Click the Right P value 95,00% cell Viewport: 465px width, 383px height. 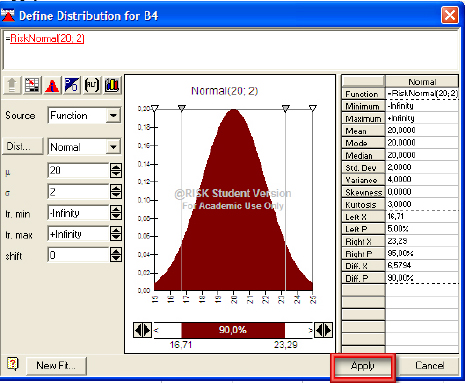click(423, 254)
